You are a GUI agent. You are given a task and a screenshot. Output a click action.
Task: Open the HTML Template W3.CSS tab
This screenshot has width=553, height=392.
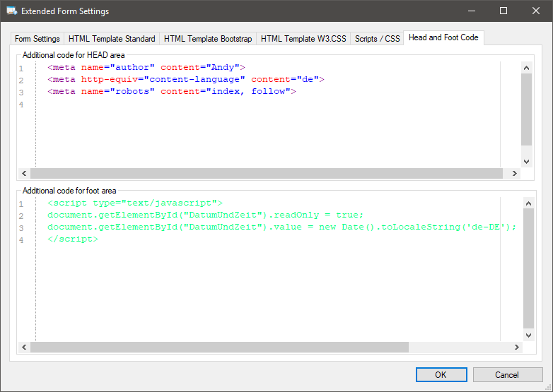coord(303,39)
